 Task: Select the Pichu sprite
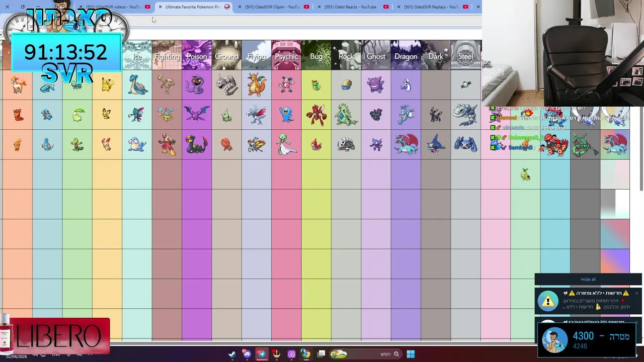tap(107, 115)
